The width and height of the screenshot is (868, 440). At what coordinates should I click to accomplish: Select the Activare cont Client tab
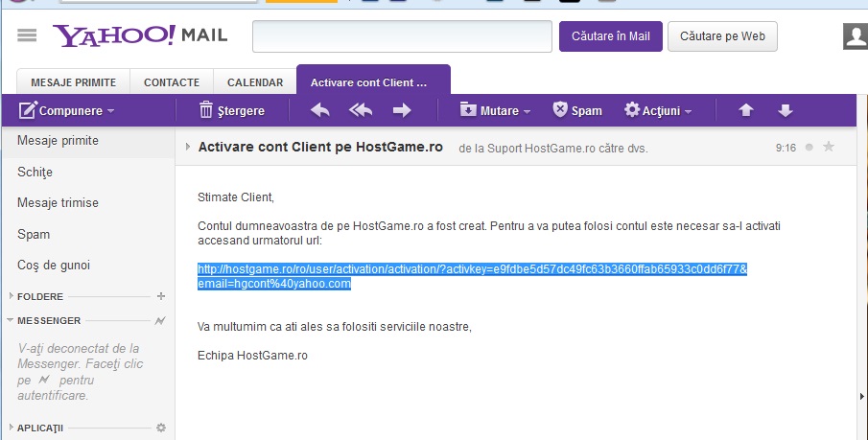[373, 81]
